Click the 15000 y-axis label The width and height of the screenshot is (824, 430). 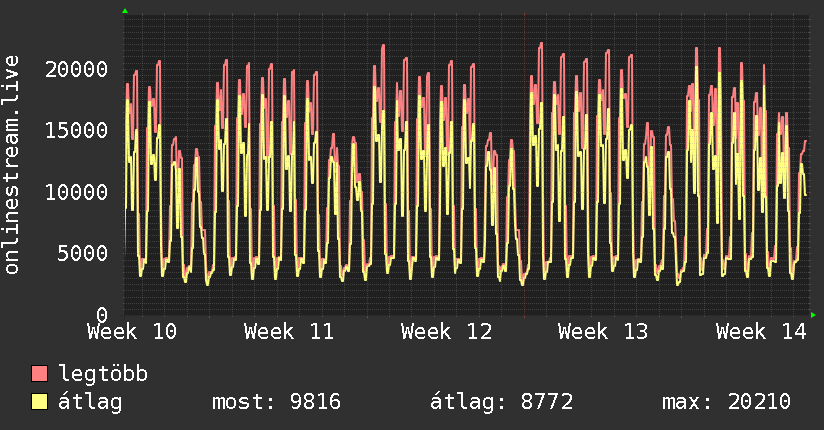point(77,130)
